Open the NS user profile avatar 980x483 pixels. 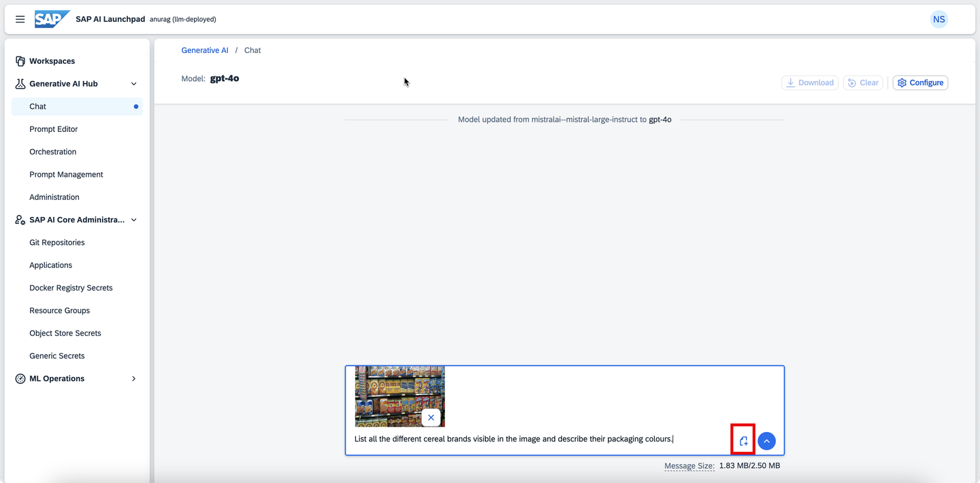coord(939,19)
